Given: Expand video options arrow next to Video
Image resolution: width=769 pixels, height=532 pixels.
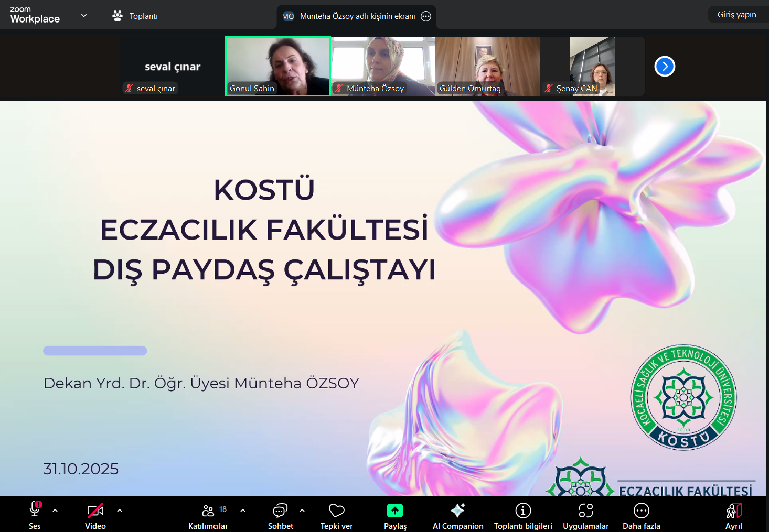Looking at the screenshot, I should point(120,510).
